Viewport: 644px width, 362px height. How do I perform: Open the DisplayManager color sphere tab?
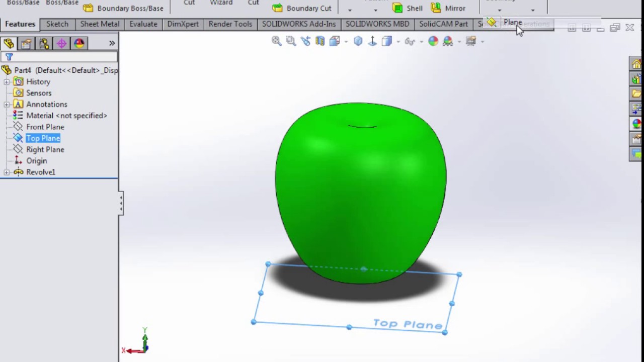click(x=79, y=44)
